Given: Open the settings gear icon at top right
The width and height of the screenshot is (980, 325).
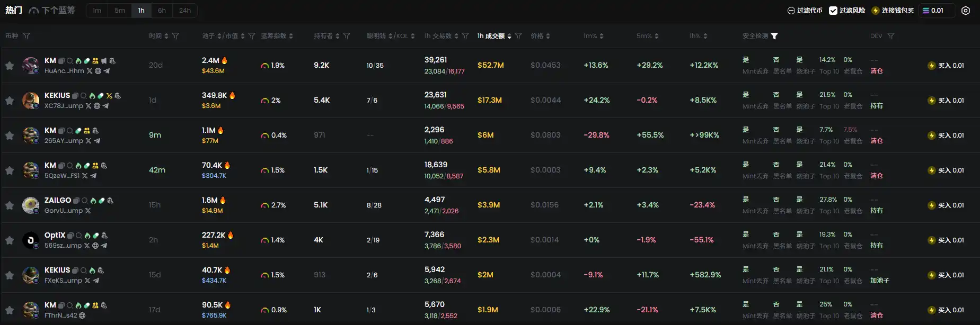Looking at the screenshot, I should [x=966, y=11].
